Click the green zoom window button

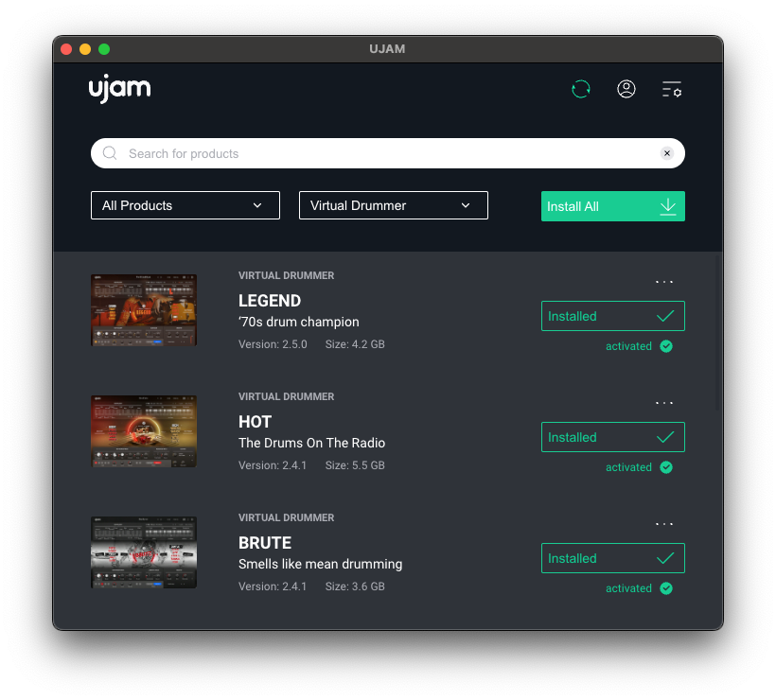104,49
